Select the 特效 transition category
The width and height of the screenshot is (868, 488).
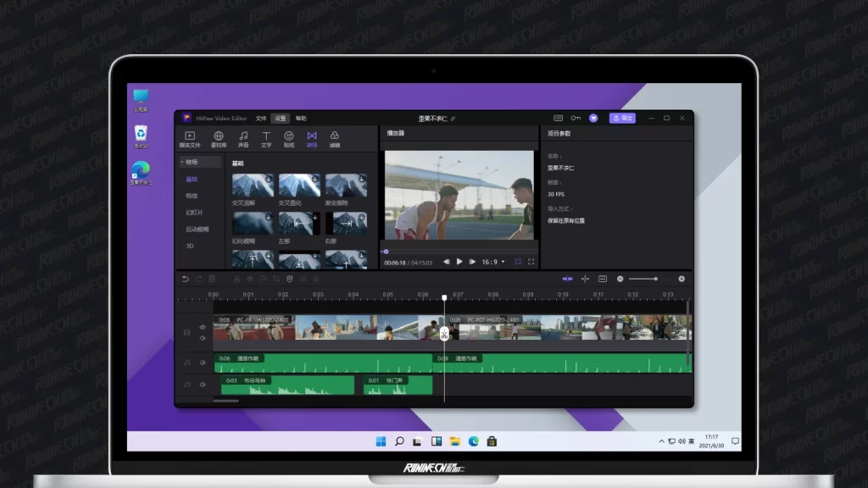tap(192, 196)
